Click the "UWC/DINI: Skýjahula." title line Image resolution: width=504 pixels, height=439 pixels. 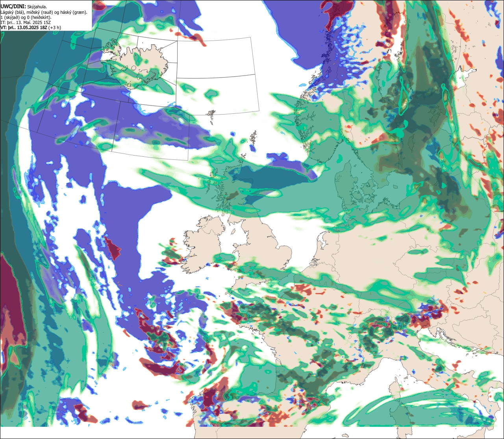click(24, 6)
